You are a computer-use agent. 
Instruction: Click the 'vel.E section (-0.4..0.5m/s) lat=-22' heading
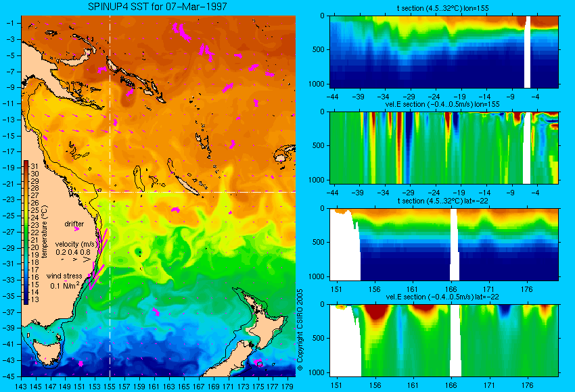pos(442,297)
